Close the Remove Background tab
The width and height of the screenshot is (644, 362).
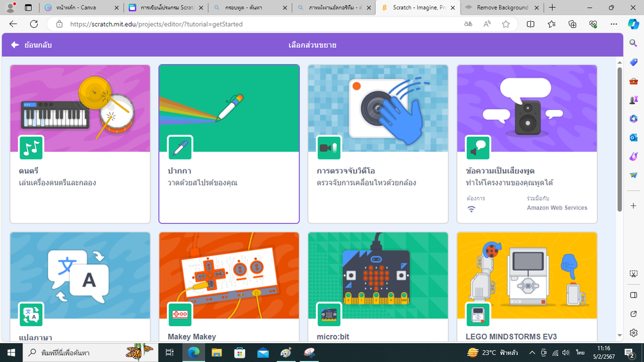(x=536, y=8)
